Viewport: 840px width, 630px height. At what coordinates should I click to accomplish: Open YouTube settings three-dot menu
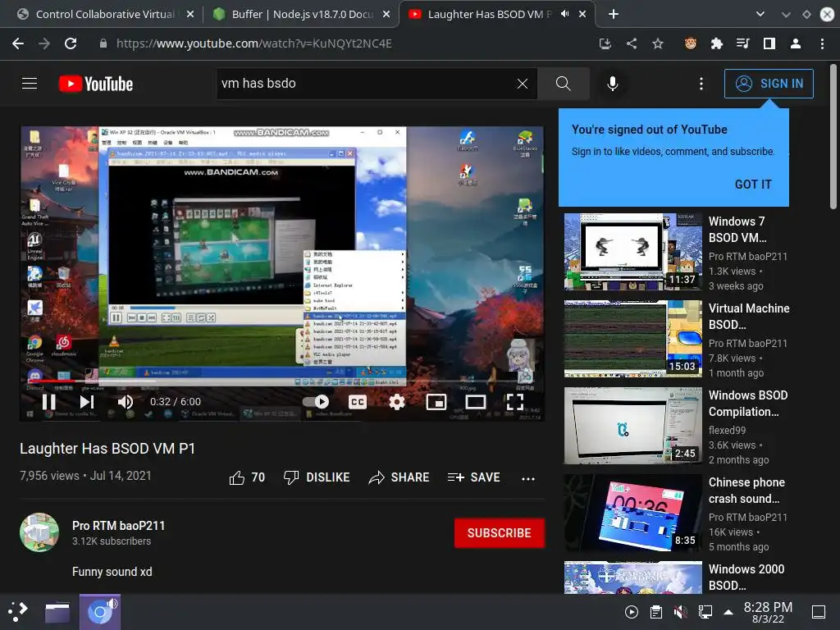tap(701, 84)
